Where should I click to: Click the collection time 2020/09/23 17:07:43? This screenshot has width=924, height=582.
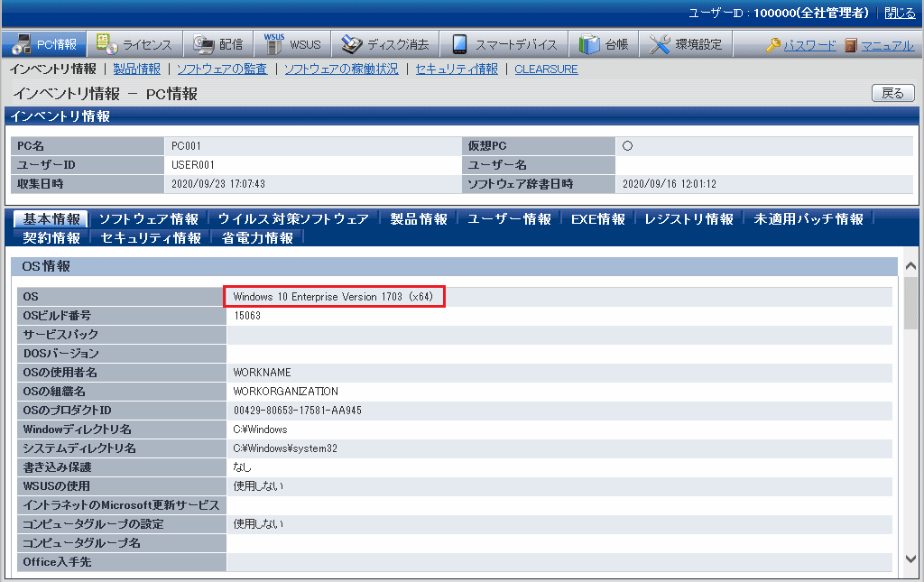218,184
